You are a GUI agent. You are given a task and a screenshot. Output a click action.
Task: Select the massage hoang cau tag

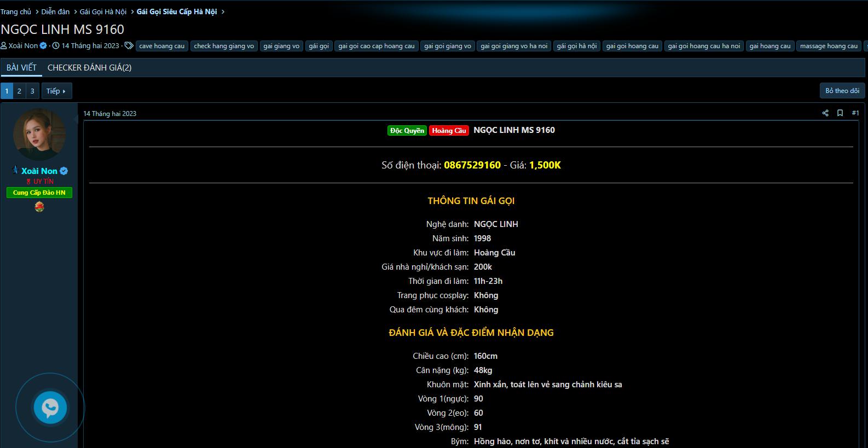point(829,46)
